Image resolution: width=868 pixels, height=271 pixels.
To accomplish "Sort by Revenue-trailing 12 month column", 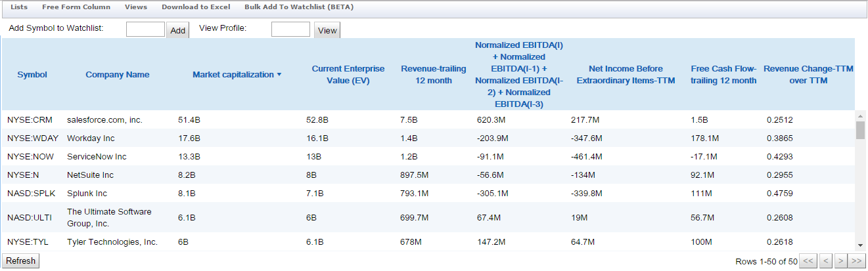I will pyautogui.click(x=433, y=74).
